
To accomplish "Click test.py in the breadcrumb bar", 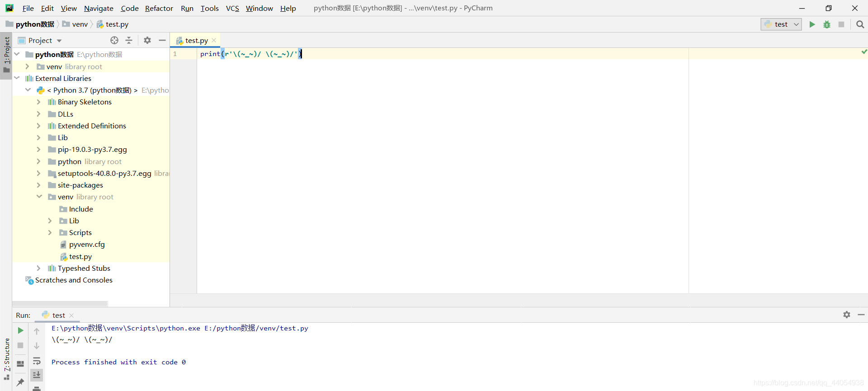I will click(113, 24).
